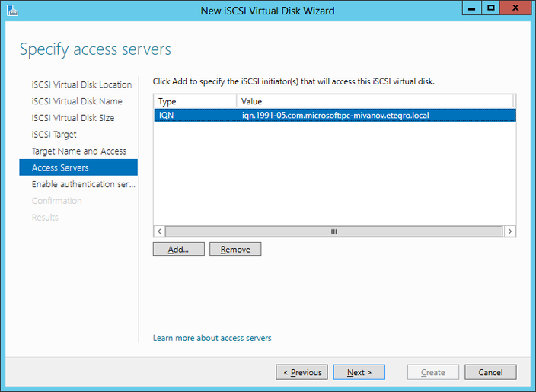Sort list by Type column header

[194, 101]
